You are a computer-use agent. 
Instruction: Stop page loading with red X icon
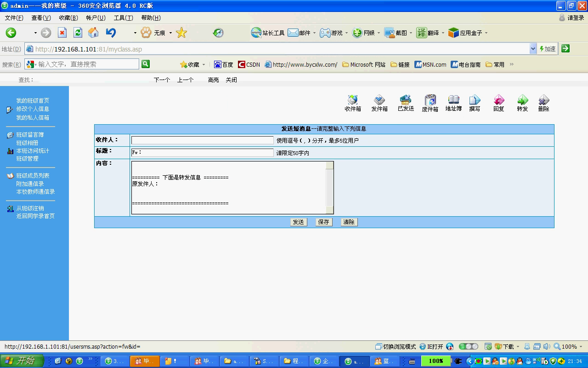(x=62, y=33)
